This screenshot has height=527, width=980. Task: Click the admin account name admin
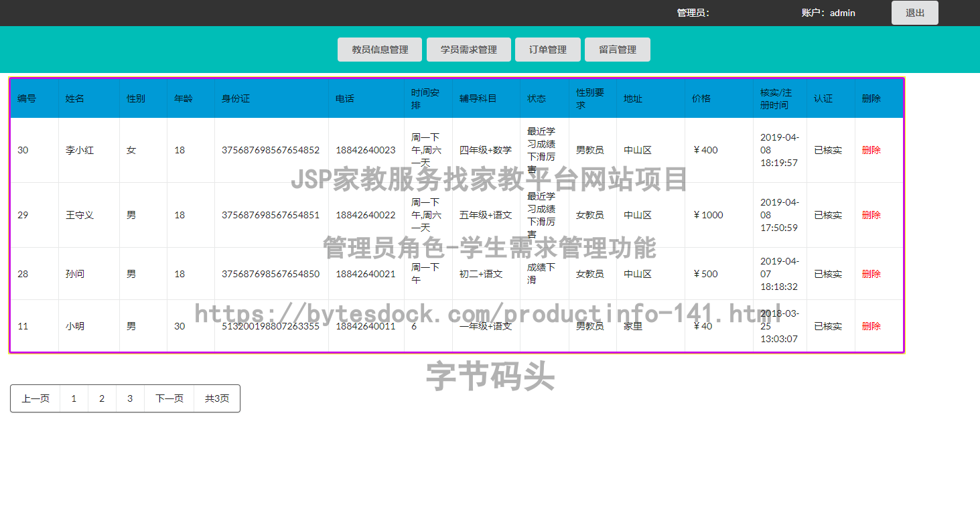[841, 13]
